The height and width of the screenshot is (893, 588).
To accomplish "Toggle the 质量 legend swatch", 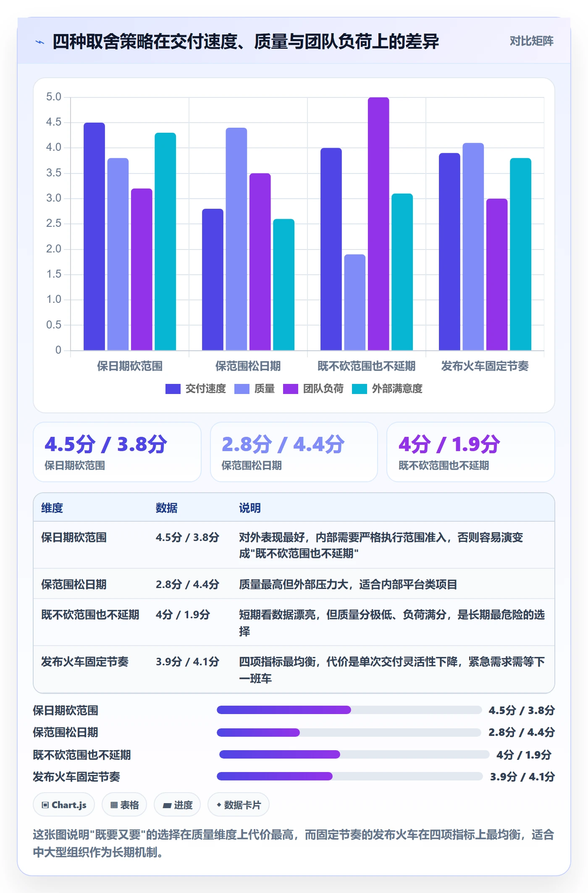I will pyautogui.click(x=241, y=389).
